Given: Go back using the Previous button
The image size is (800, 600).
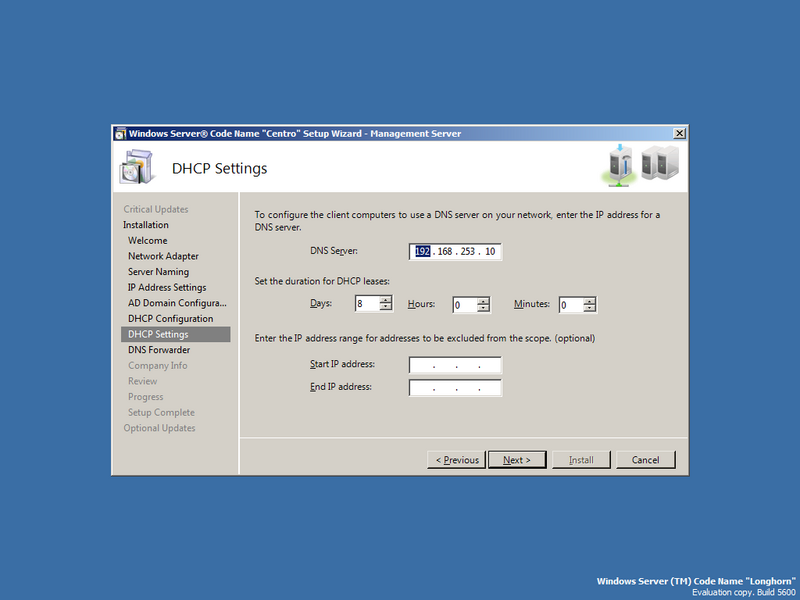Looking at the screenshot, I should click(456, 459).
